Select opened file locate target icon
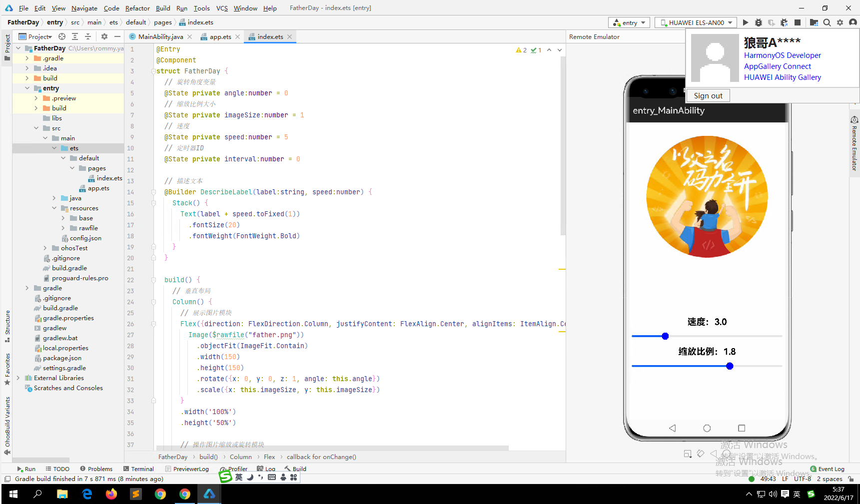860x504 pixels. click(x=62, y=36)
